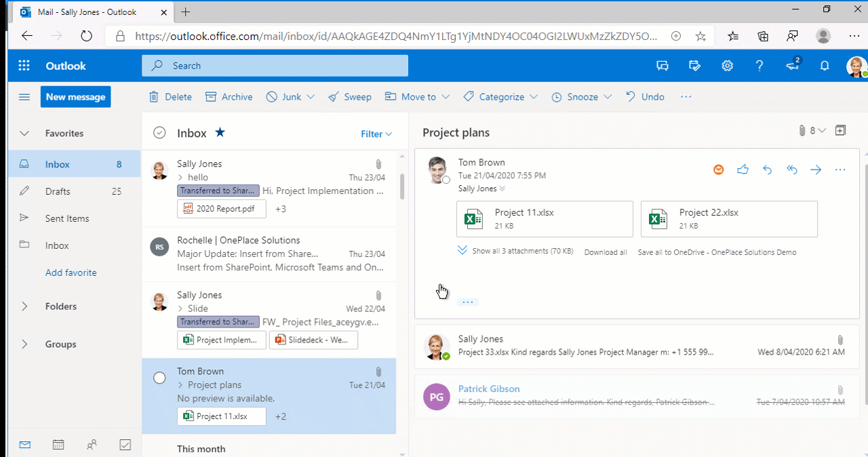Open more actions on Tom Brown's message
Viewport: 868px width, 457px height.
tap(840, 170)
